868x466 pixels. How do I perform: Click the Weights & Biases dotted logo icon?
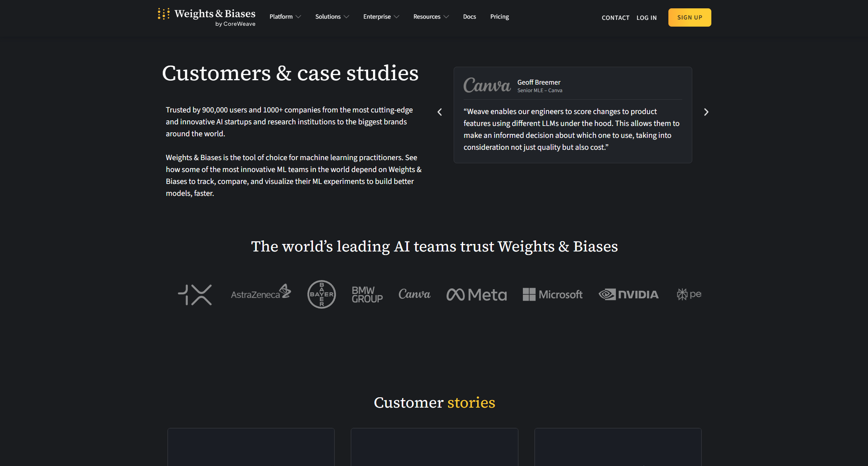[x=163, y=14]
